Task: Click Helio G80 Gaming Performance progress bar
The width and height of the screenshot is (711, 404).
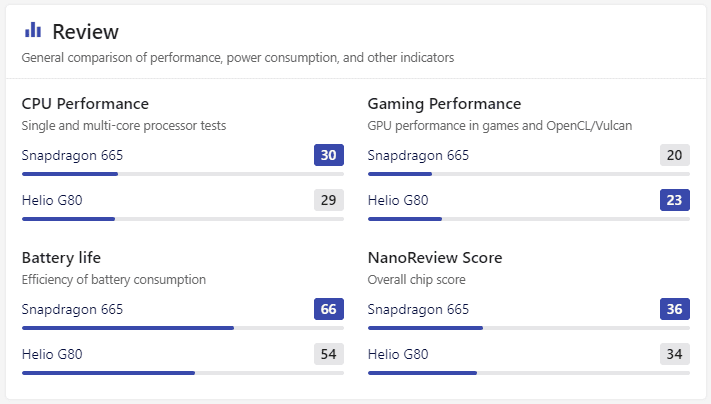Action: [528, 219]
